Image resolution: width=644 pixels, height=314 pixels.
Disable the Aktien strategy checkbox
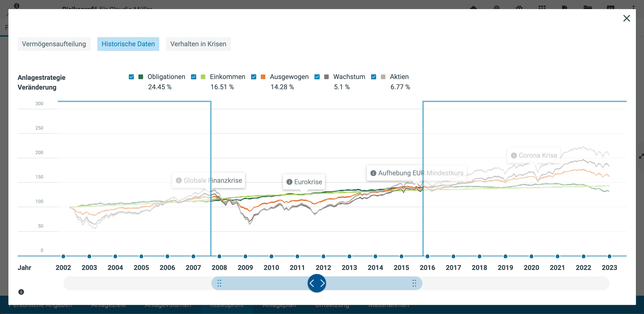(373, 77)
